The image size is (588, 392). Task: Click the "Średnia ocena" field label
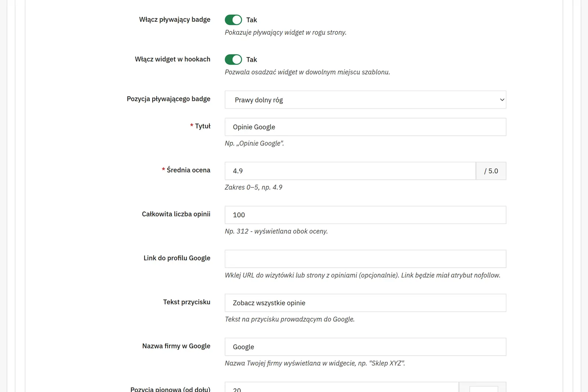(189, 170)
